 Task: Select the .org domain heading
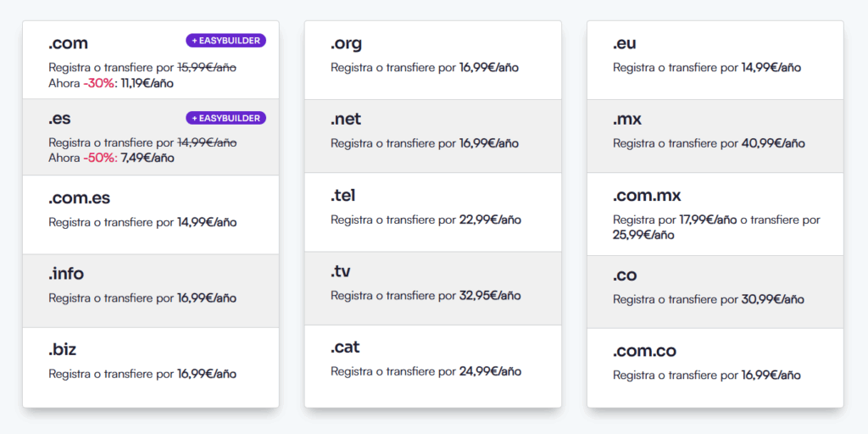[346, 43]
